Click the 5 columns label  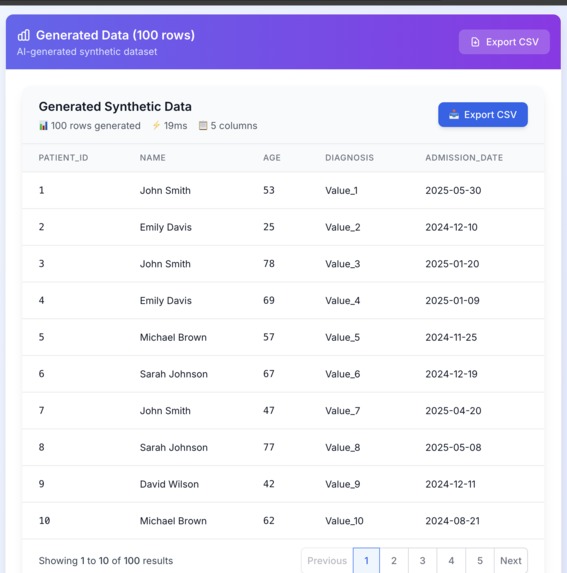click(234, 126)
